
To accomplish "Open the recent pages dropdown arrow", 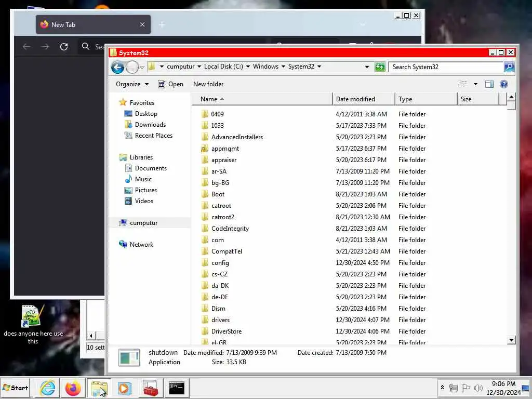I will pos(142,67).
